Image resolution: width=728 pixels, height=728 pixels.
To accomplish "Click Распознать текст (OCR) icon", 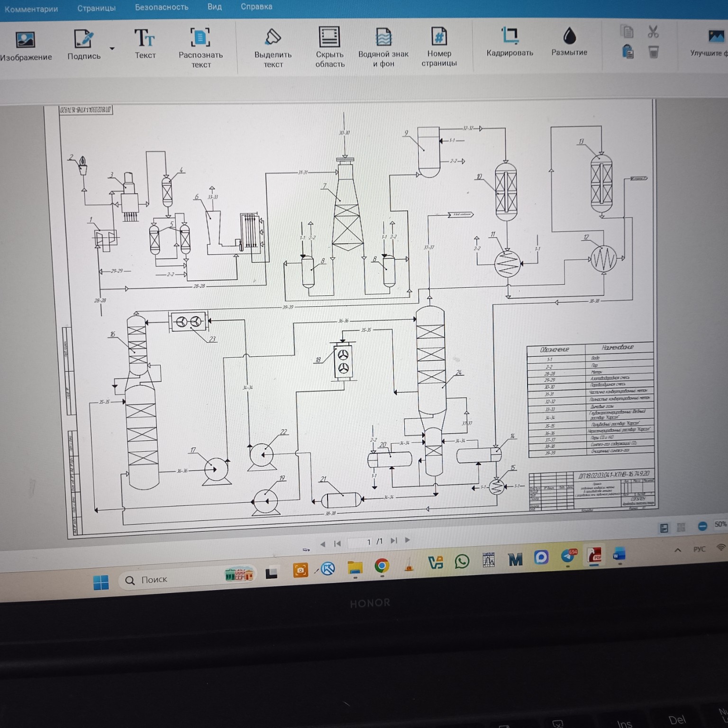I will [200, 38].
